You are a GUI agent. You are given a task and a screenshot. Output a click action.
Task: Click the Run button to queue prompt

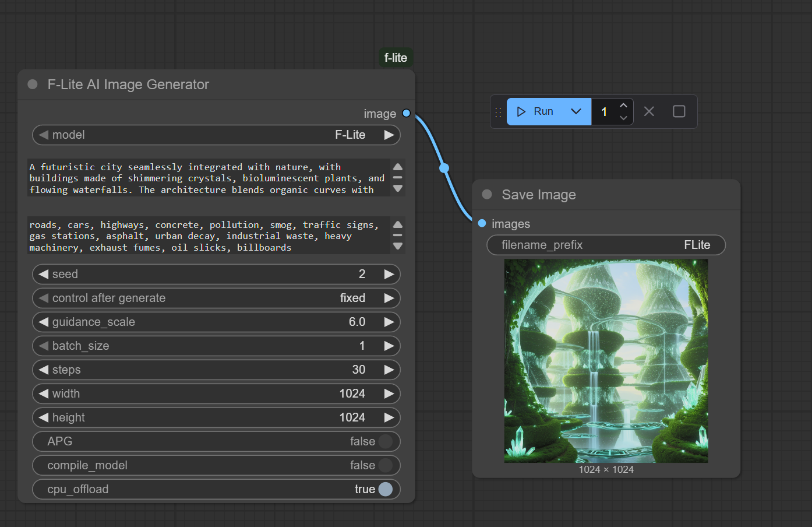pos(535,111)
